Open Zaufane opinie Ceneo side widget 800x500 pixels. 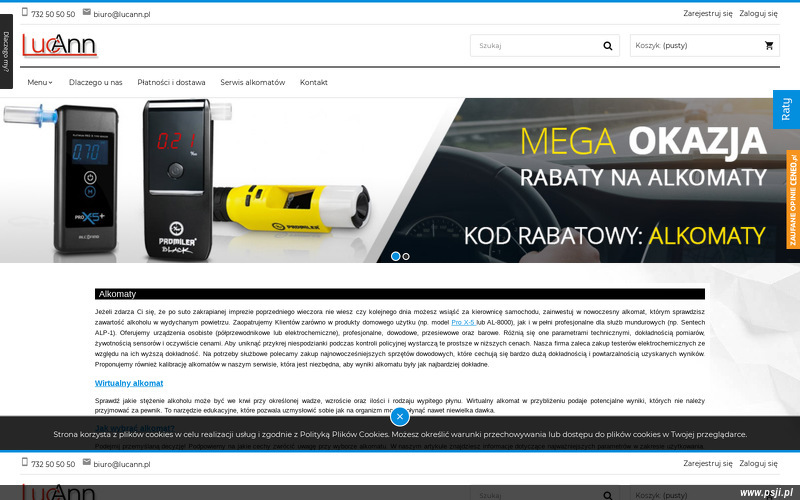click(x=793, y=199)
